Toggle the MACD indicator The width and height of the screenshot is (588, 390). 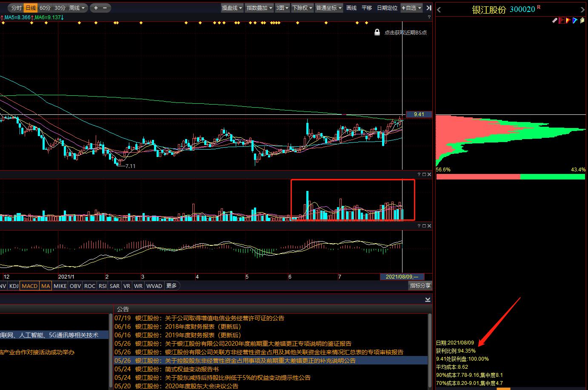click(x=29, y=286)
